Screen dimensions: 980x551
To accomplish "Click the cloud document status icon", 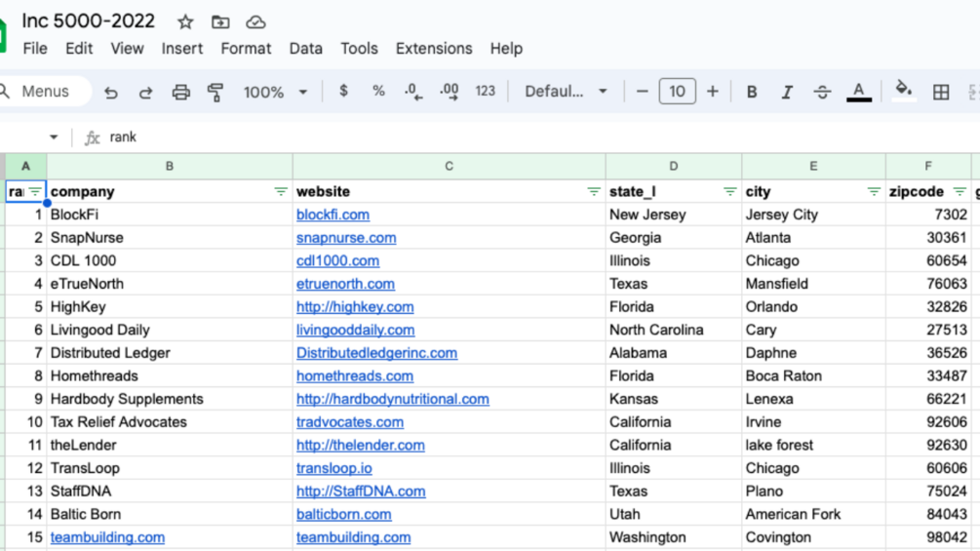I will pos(255,21).
